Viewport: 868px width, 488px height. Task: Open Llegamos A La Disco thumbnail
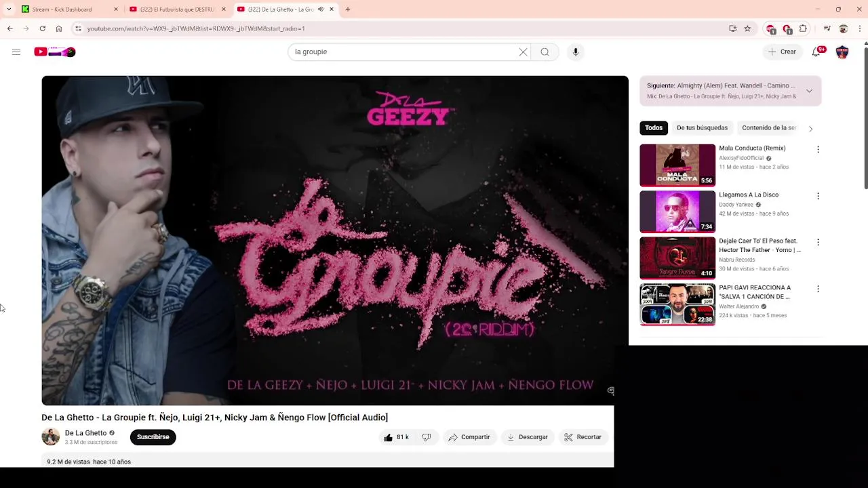coord(677,211)
